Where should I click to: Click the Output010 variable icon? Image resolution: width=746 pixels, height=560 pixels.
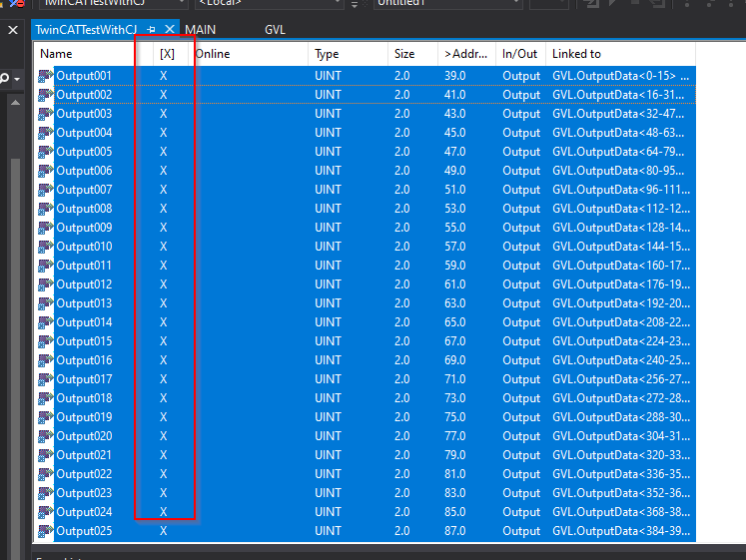[46, 247]
